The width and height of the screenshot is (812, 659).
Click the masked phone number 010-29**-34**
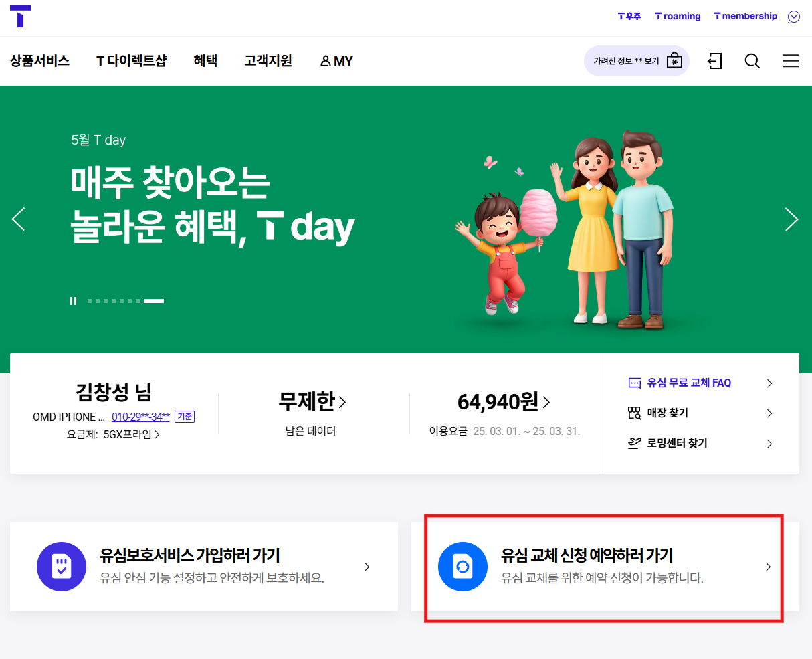pos(140,417)
